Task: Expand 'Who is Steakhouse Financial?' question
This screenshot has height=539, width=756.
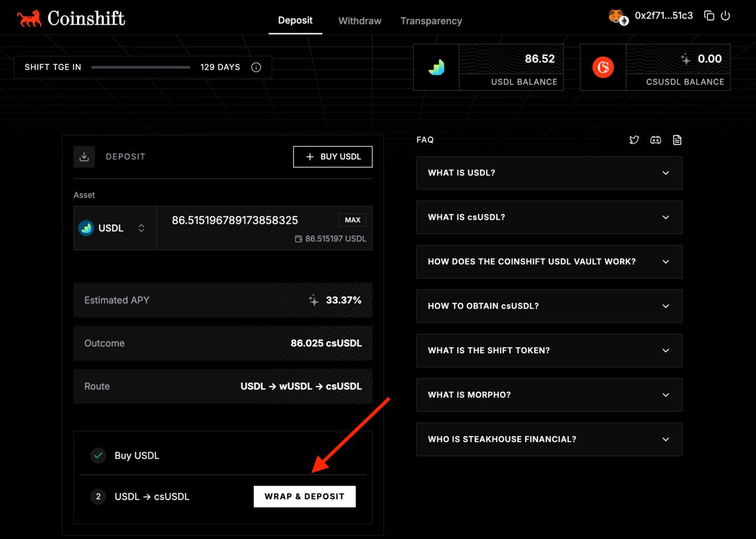Action: [x=549, y=440]
